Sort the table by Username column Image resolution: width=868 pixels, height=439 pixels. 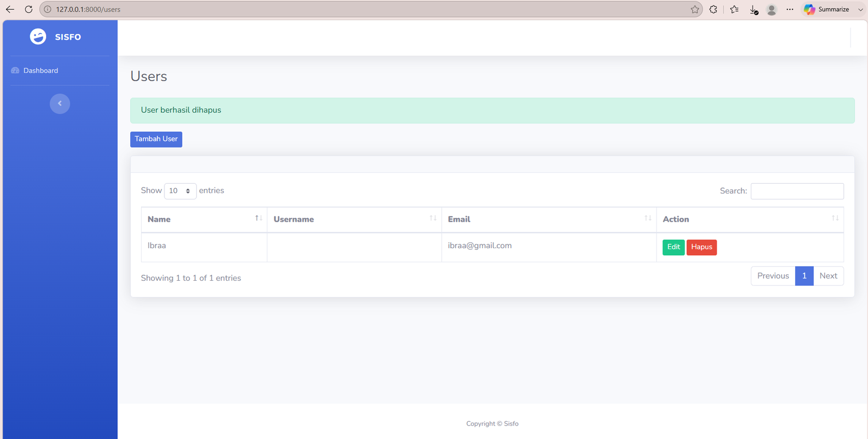(x=354, y=219)
